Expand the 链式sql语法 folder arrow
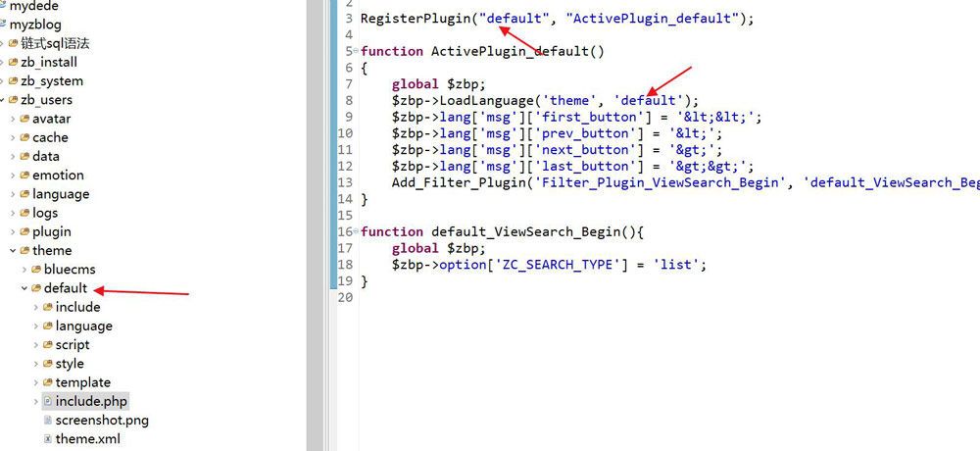Screen dimensions: 980x451 pyautogui.click(x=3, y=44)
